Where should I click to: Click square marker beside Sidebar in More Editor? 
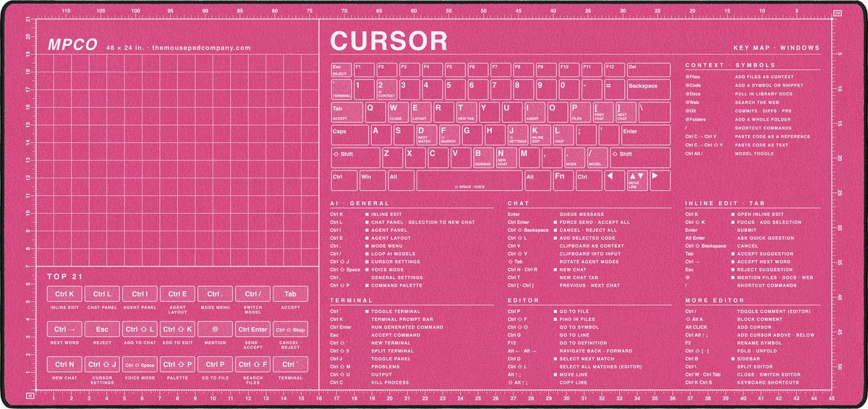[x=733, y=358]
